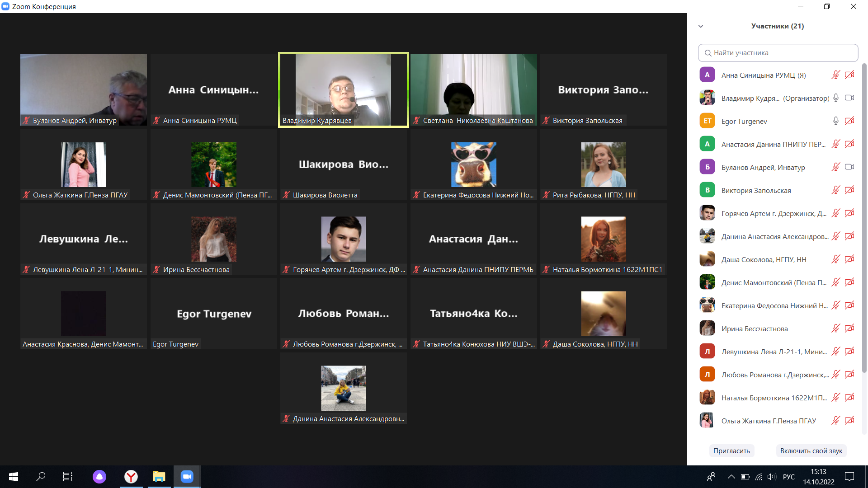This screenshot has width=868, height=488.
Task: Click Буланов Андрей's camera icon in participants list
Action: pyautogui.click(x=849, y=167)
